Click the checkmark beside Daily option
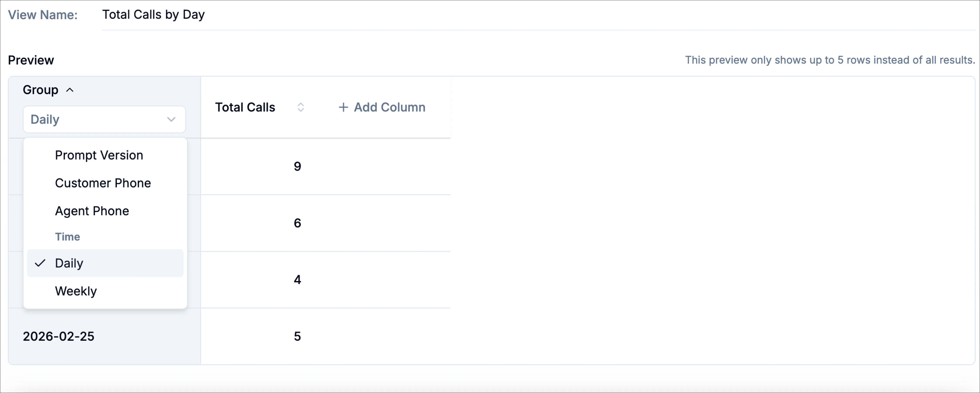This screenshot has height=393, width=980. [x=40, y=263]
